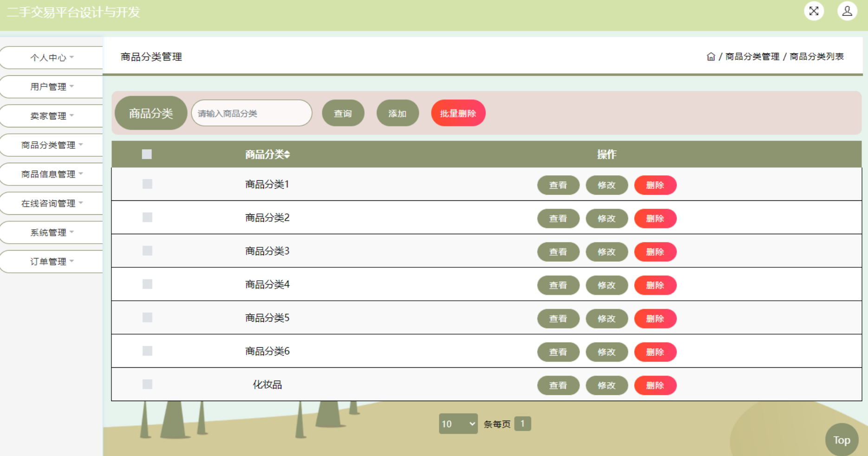Check the box for 商品分类1 row
The width and height of the screenshot is (868, 456).
[x=147, y=184]
